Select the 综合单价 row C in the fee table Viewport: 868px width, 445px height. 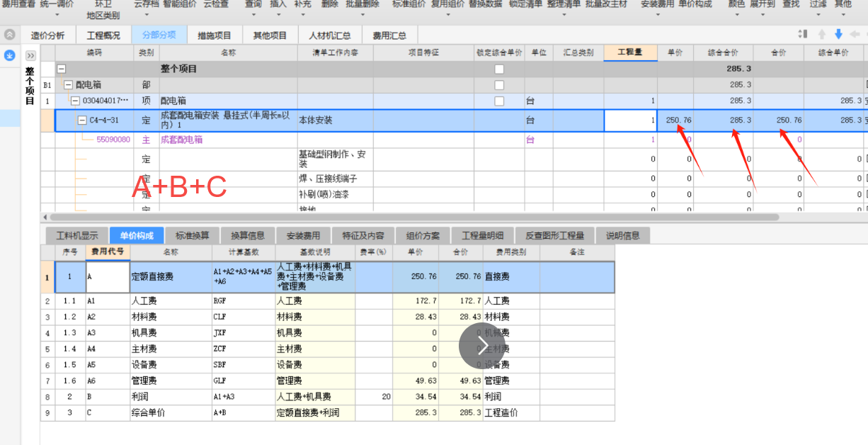pyautogui.click(x=327, y=412)
